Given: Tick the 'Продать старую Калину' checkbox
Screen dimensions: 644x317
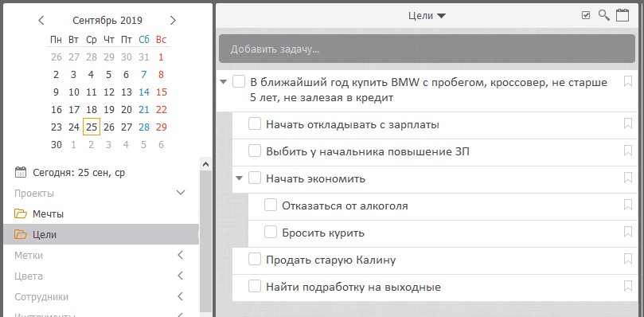Looking at the screenshot, I should pyautogui.click(x=255, y=260).
